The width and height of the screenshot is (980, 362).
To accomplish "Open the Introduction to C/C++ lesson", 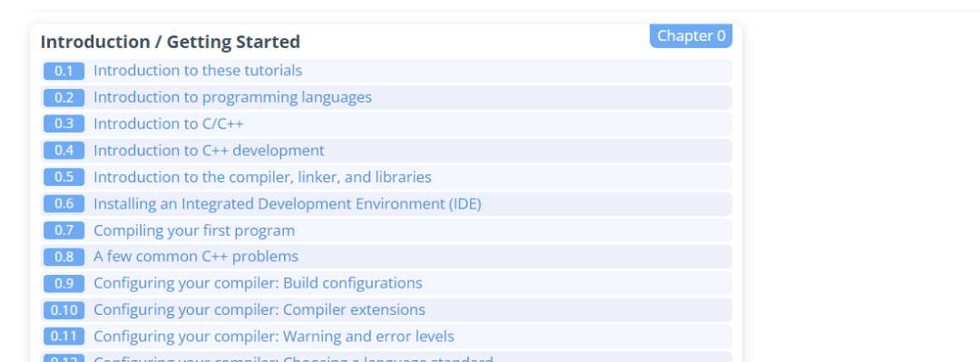I will [x=168, y=123].
